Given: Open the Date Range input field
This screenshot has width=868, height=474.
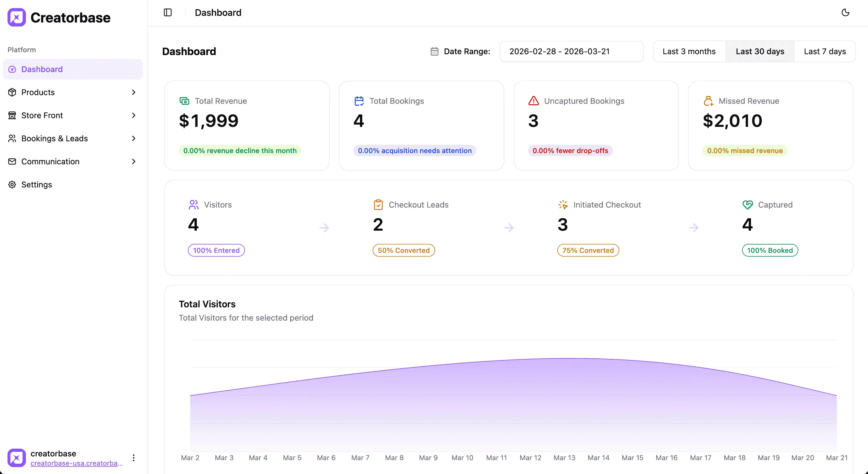Looking at the screenshot, I should pos(571,51).
